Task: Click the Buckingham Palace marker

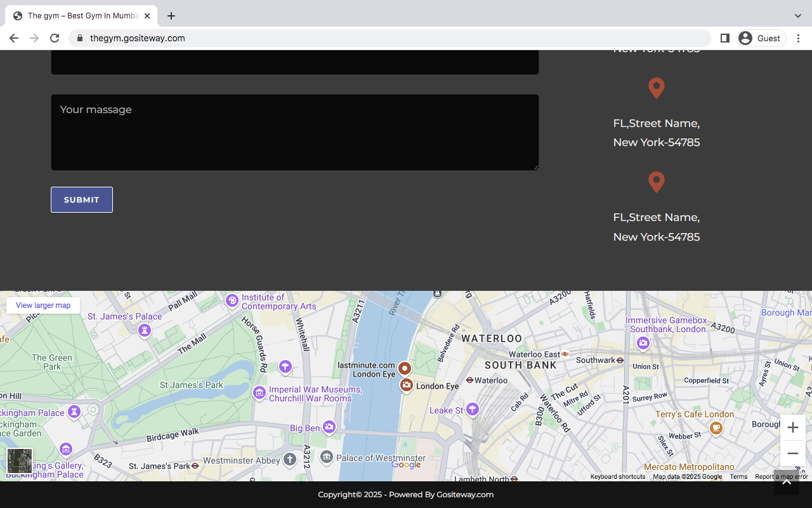Action: pyautogui.click(x=74, y=411)
